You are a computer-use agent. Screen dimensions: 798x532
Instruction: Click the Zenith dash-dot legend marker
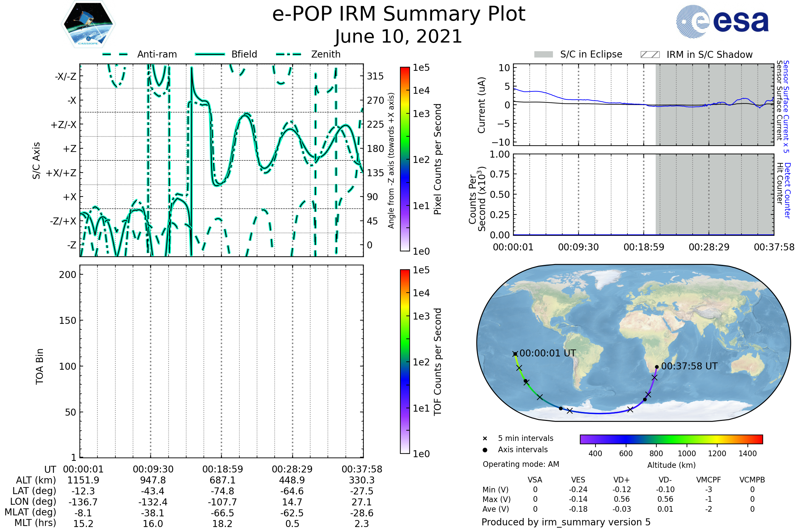289,54
